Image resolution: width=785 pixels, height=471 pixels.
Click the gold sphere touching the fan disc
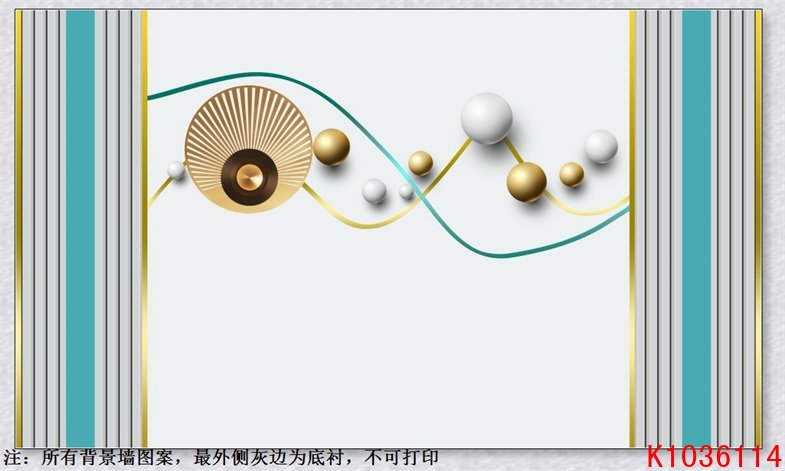tap(331, 147)
